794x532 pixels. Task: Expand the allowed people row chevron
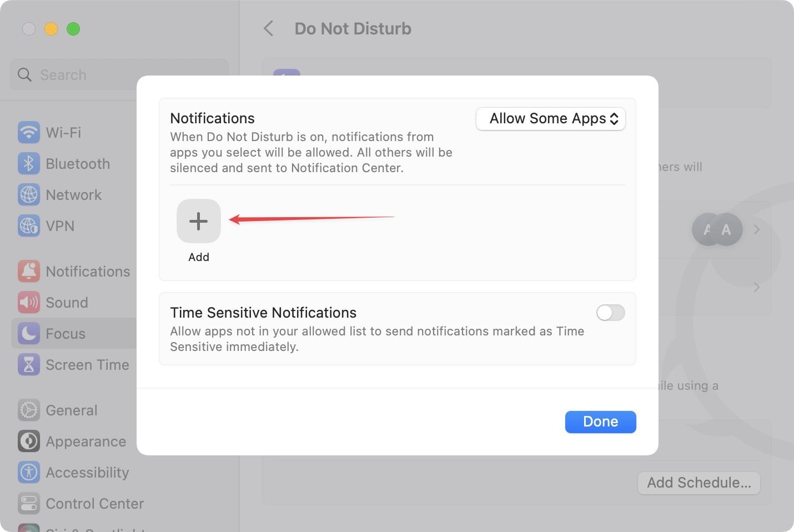point(756,229)
